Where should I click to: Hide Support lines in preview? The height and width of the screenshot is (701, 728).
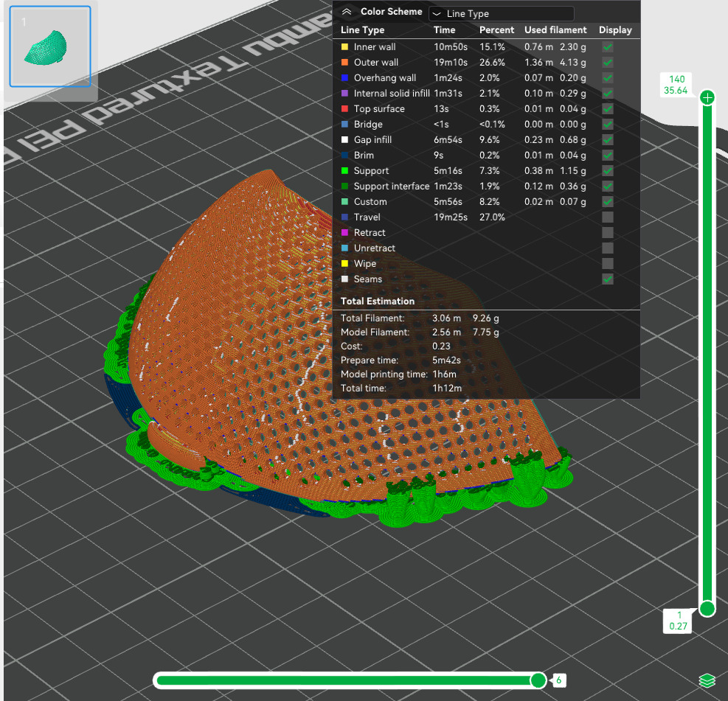click(607, 171)
